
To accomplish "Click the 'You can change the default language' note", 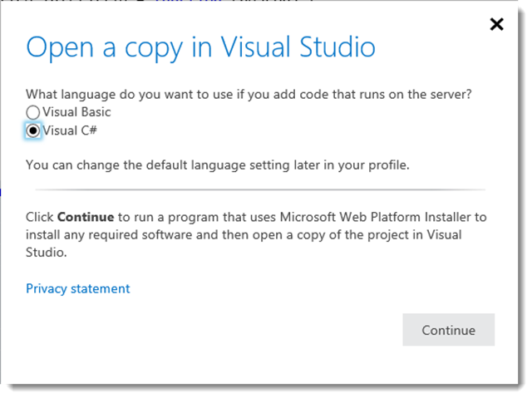I will 218,165.
